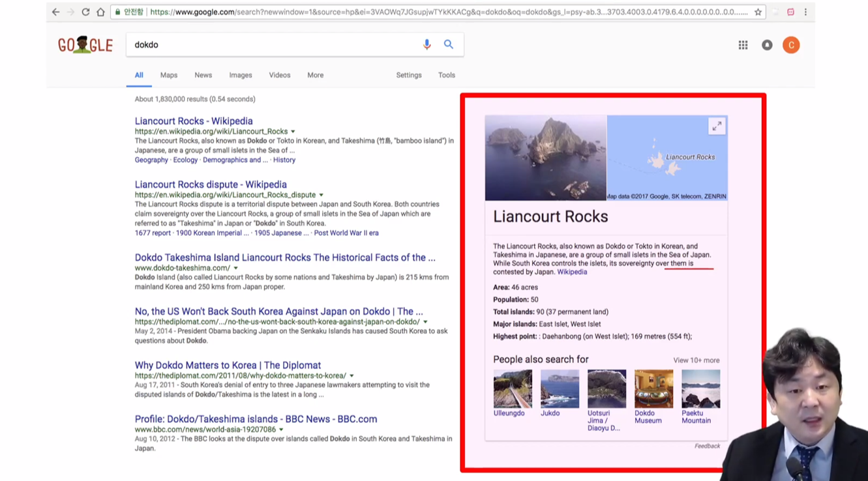
Task: Switch to the Images tab
Action: tap(241, 75)
